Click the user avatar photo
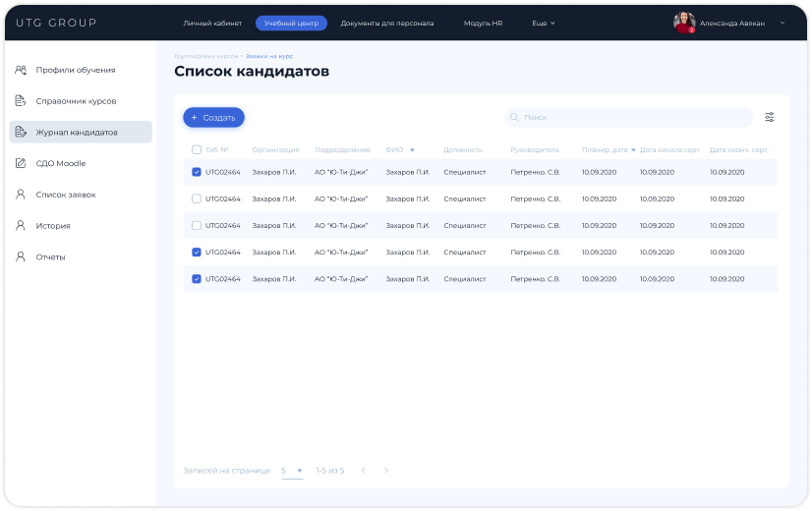 tap(684, 23)
